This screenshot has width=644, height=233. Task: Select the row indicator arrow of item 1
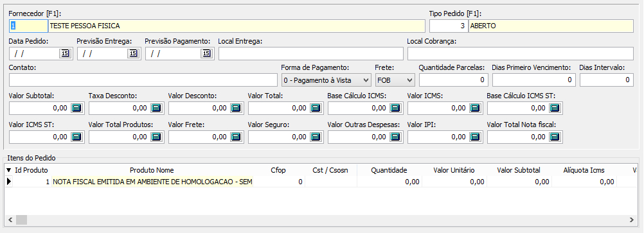pyautogui.click(x=8, y=181)
